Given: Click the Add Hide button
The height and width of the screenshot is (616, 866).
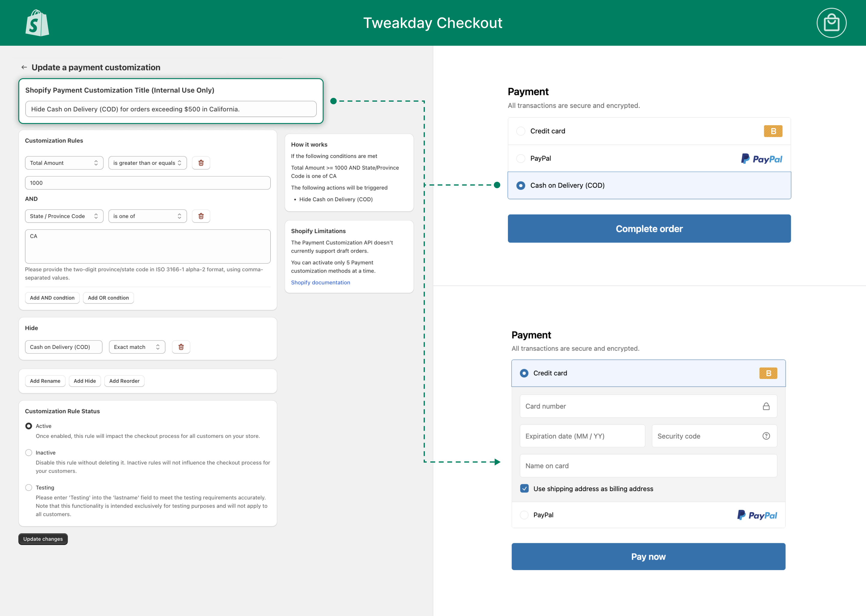Looking at the screenshot, I should tap(85, 381).
